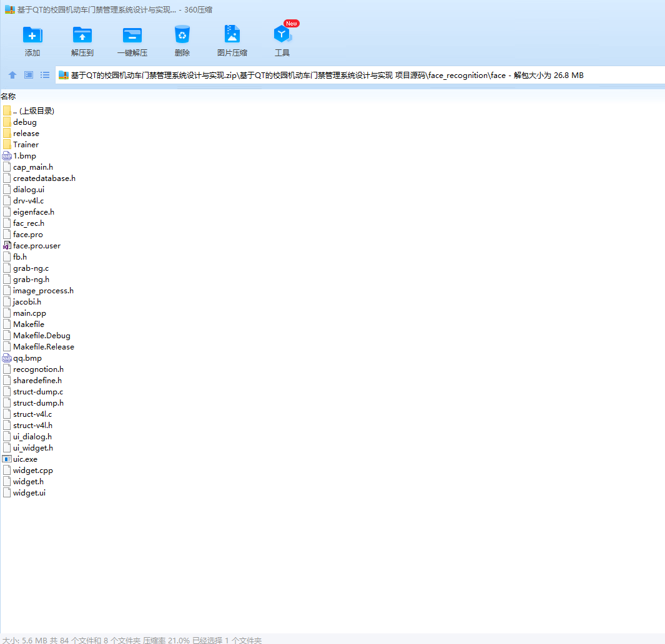Click the Trainer folder icon
Screen dimensions: 665x644
(x=7, y=145)
